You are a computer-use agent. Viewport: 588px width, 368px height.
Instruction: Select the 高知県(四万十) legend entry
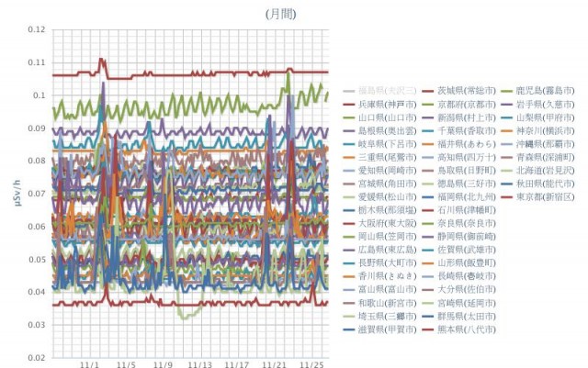click(459, 157)
